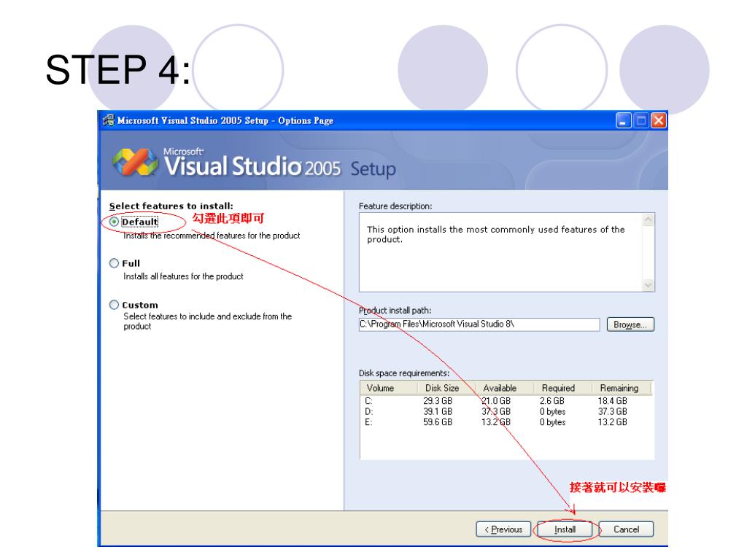The width and height of the screenshot is (747, 560).
Task: Click the Install button
Action: point(565,529)
